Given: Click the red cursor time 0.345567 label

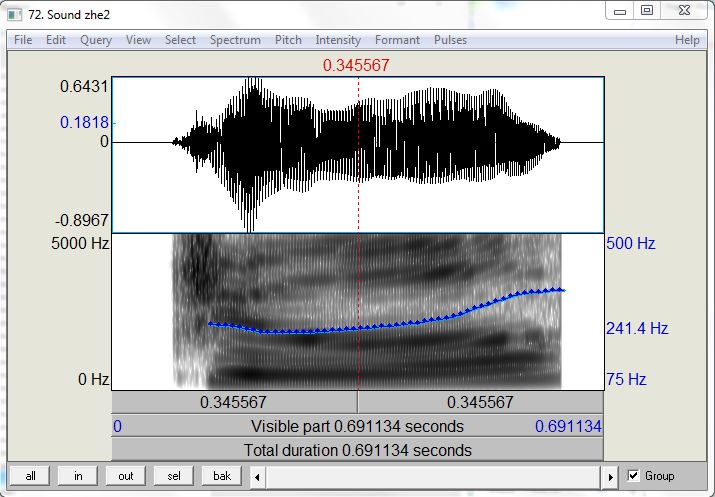Looking at the screenshot, I should (x=356, y=65).
